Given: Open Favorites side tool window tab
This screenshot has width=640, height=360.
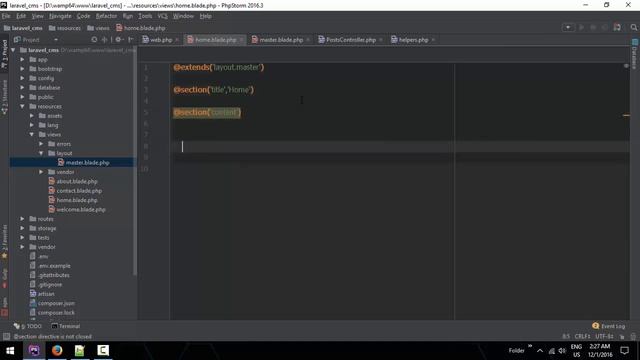Looking at the screenshot, I should tap(4, 242).
